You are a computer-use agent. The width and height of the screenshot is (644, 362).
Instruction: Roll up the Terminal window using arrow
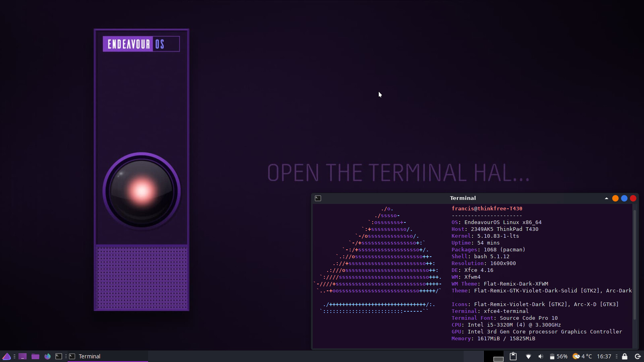coord(607,198)
